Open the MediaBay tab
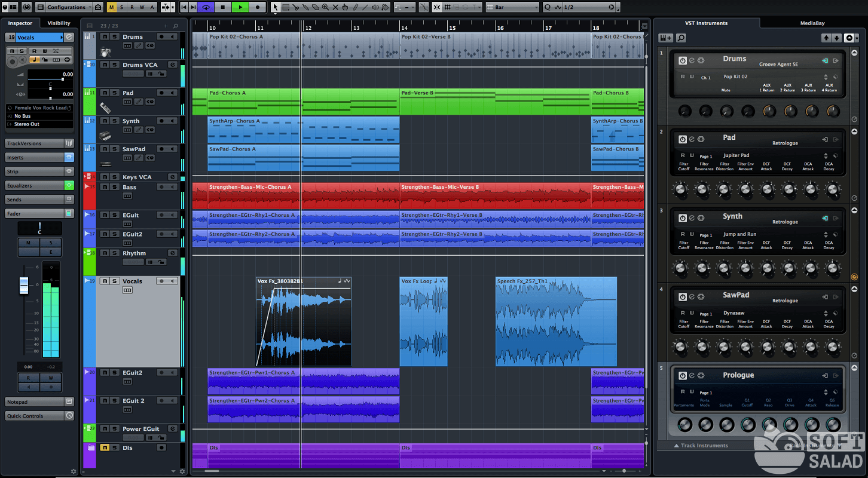The height and width of the screenshot is (478, 868). click(x=812, y=23)
